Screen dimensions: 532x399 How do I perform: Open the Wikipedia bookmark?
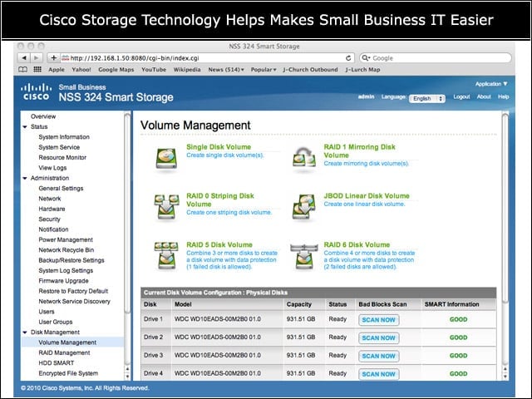(x=187, y=70)
